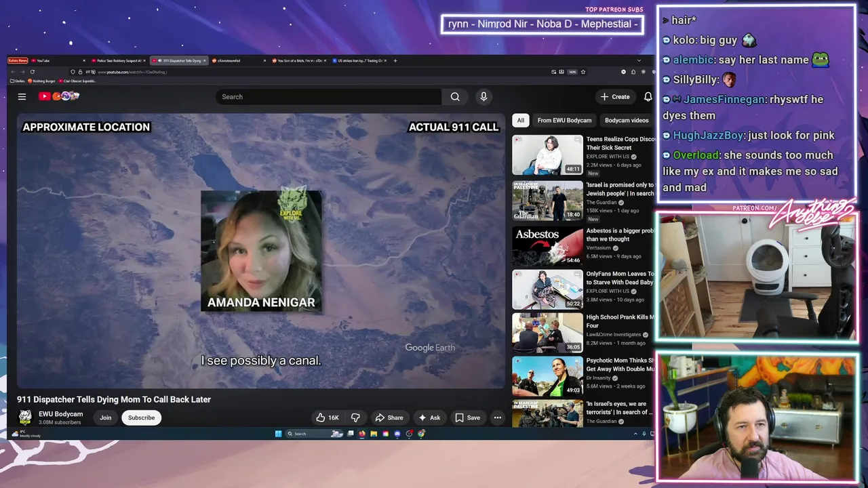Viewport: 868px width, 488px height.
Task: Go to YouTube home via logo
Action: pyautogui.click(x=58, y=96)
